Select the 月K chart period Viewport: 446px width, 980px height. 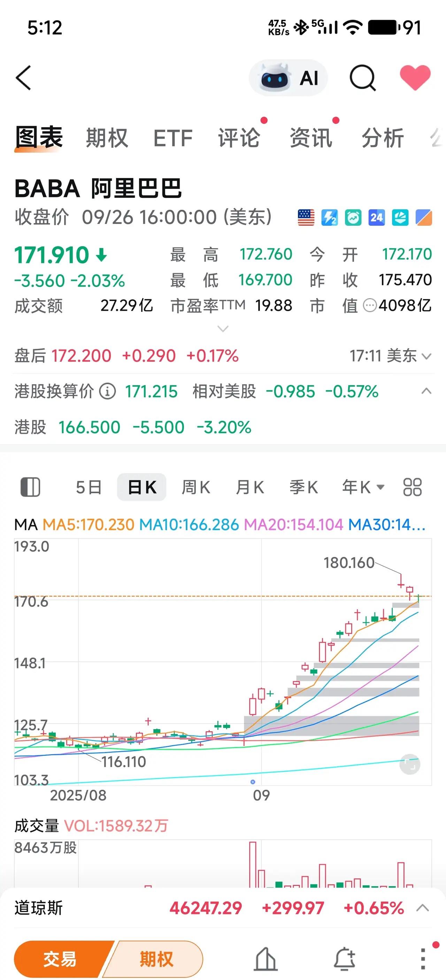[249, 487]
